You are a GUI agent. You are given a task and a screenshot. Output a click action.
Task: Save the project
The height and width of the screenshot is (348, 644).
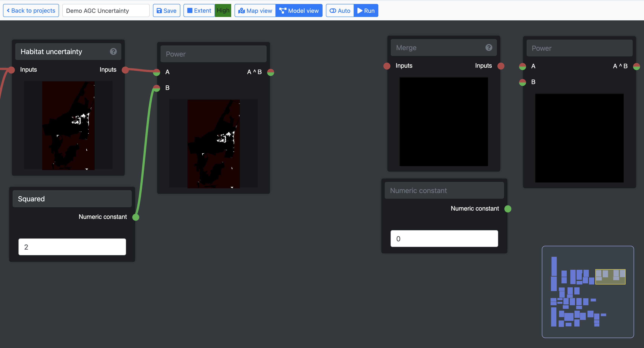167,11
